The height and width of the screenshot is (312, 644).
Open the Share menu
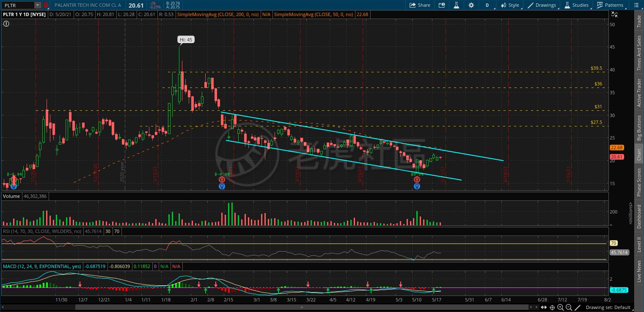[420, 5]
